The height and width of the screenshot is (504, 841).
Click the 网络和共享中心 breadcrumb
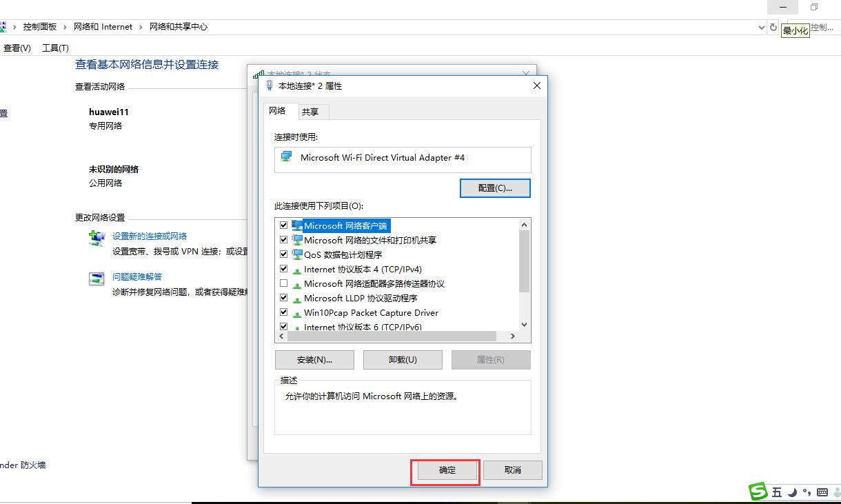click(x=179, y=27)
